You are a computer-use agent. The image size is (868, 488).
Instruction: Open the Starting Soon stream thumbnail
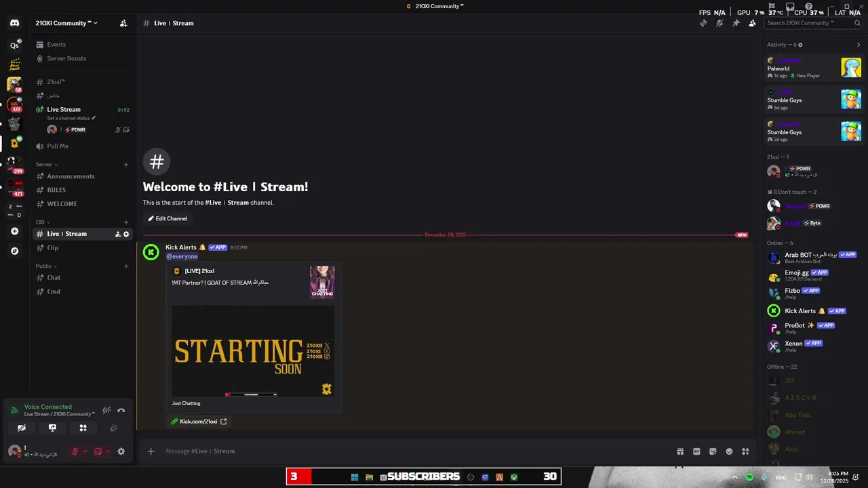click(x=253, y=351)
